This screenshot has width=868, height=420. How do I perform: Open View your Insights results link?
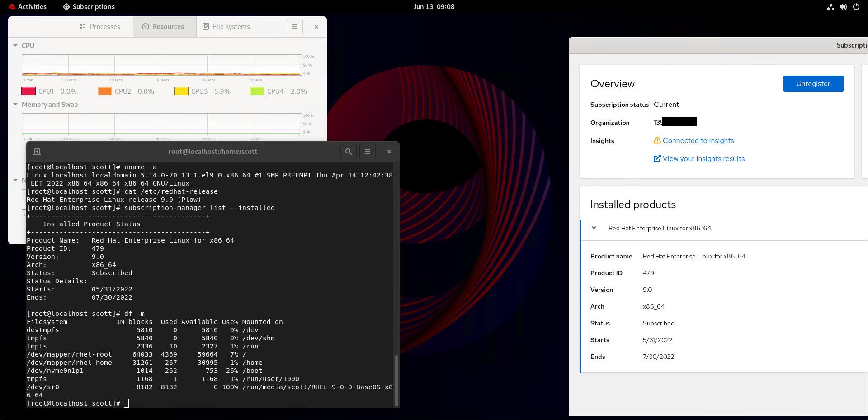pos(703,159)
